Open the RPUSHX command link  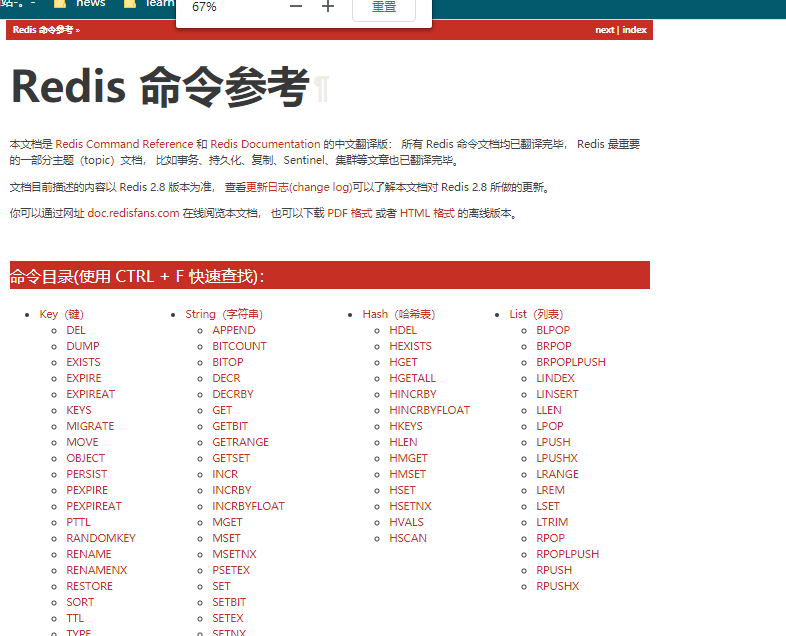557,587
